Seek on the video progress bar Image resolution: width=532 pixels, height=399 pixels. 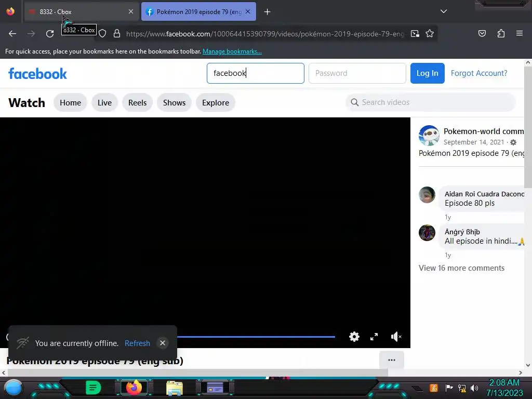pos(256,337)
